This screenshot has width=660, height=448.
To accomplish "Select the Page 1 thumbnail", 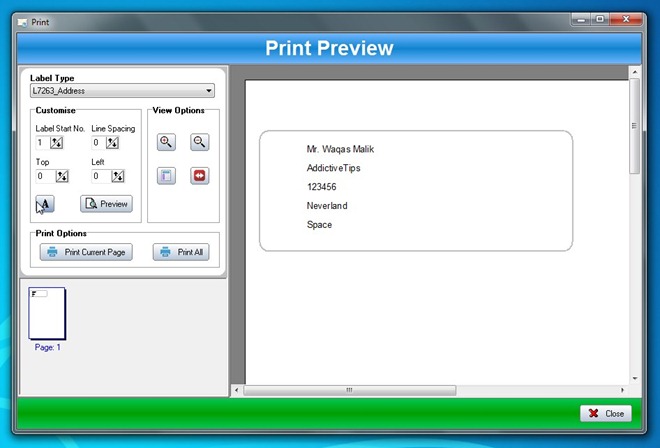I will coord(47,313).
